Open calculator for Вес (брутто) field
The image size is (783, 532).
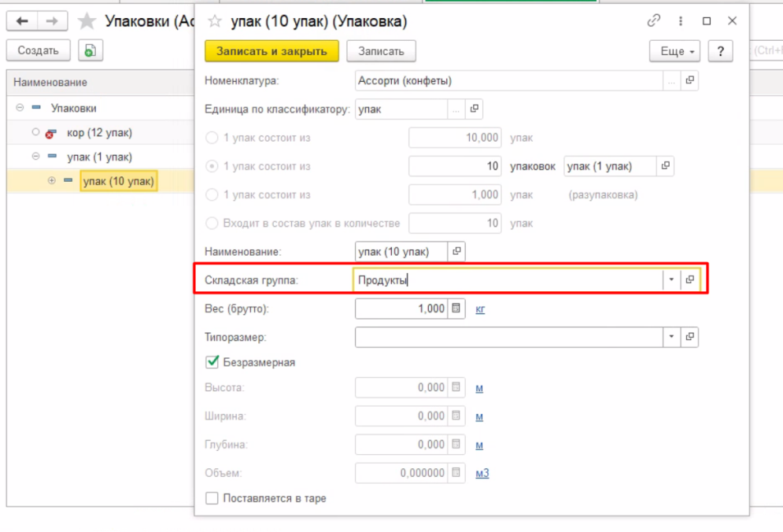click(456, 308)
